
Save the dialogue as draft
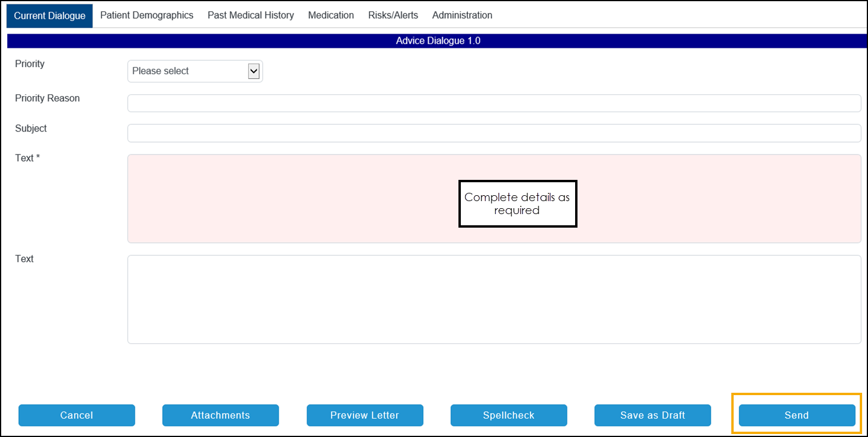(652, 415)
